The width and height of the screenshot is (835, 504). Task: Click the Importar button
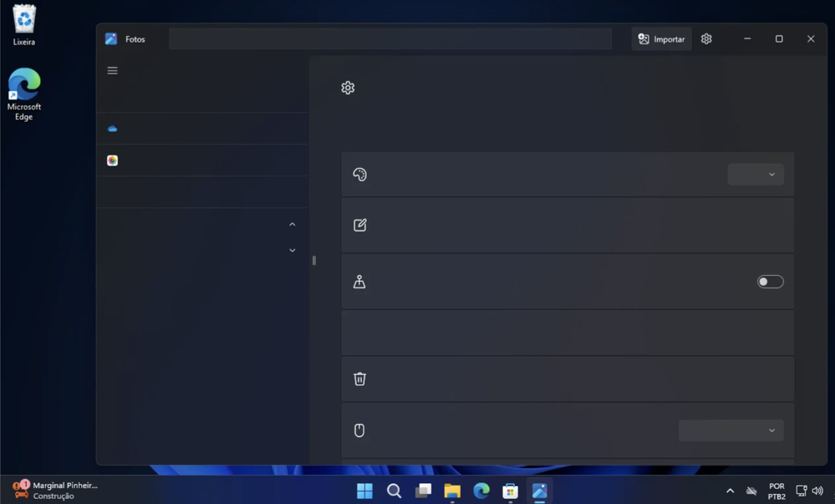pos(661,38)
